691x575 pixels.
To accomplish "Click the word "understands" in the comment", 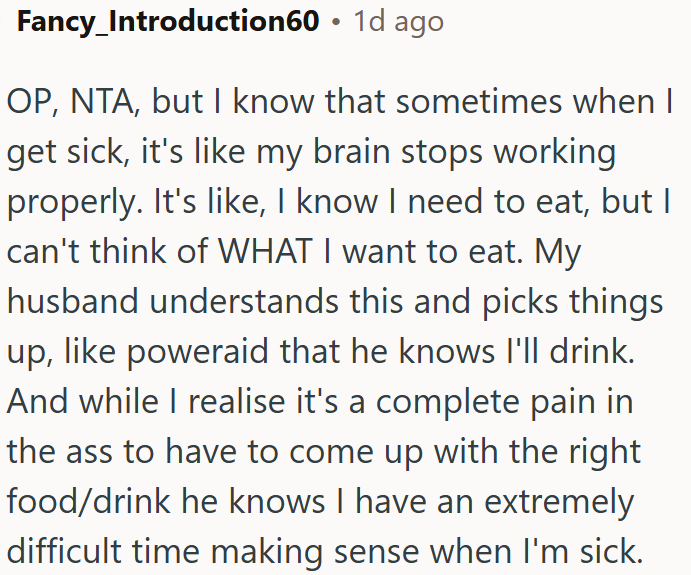I will 244,301.
